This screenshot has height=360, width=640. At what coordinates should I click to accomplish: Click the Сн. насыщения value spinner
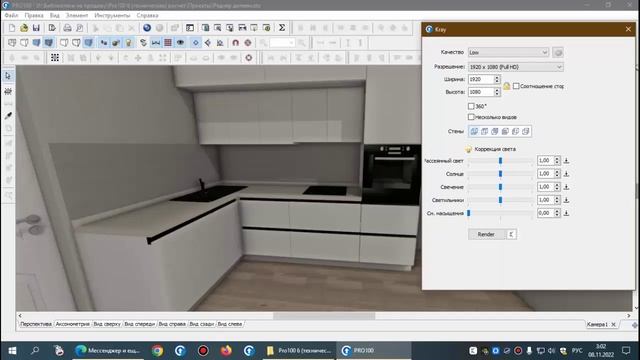point(557,213)
